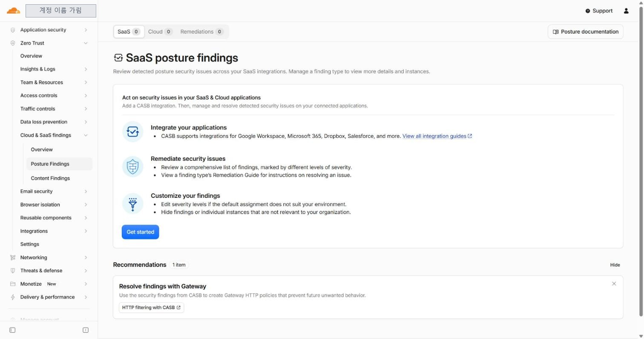Expand Integrations chevron
The height and width of the screenshot is (339, 644).
[x=86, y=231]
